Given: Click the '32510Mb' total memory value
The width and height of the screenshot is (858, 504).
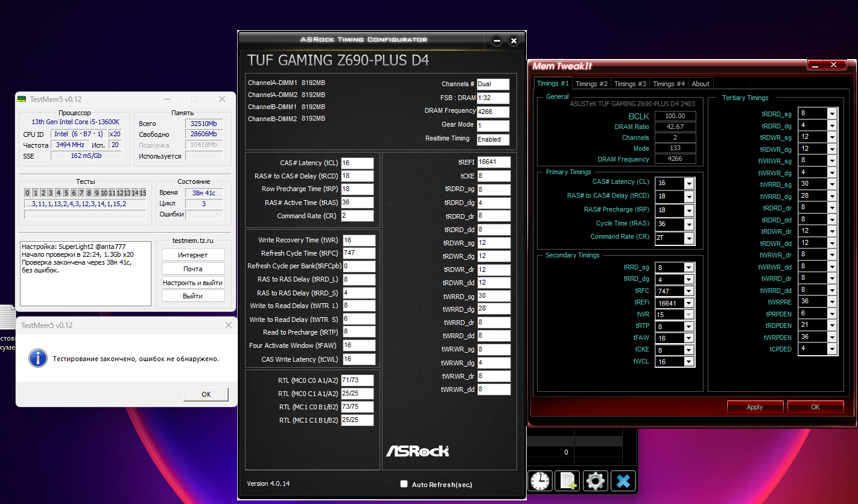Looking at the screenshot, I should click(x=205, y=124).
